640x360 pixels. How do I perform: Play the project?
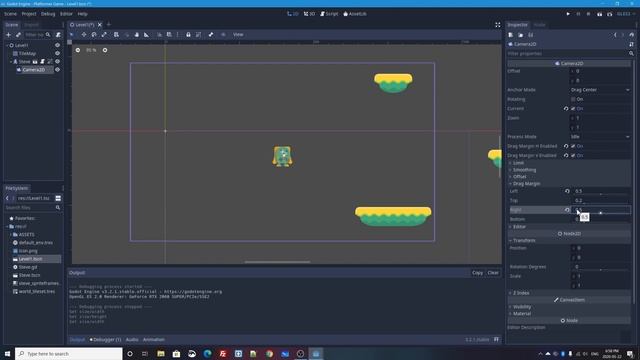[568, 14]
